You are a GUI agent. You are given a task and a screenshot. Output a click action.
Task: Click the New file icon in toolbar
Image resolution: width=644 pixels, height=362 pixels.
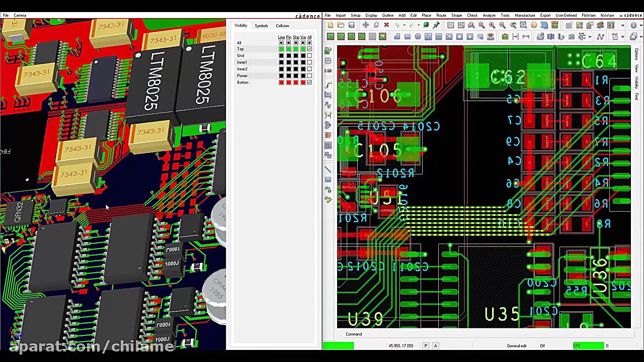[x=330, y=25]
